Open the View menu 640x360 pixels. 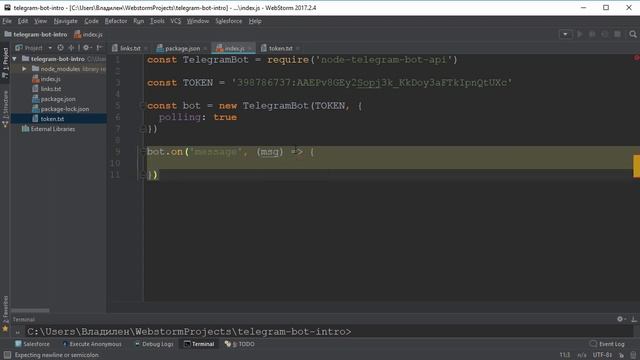pyautogui.click(x=40, y=21)
